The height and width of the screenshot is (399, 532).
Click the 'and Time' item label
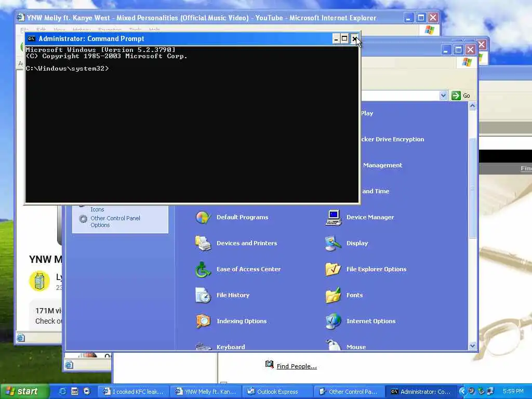coord(376,191)
